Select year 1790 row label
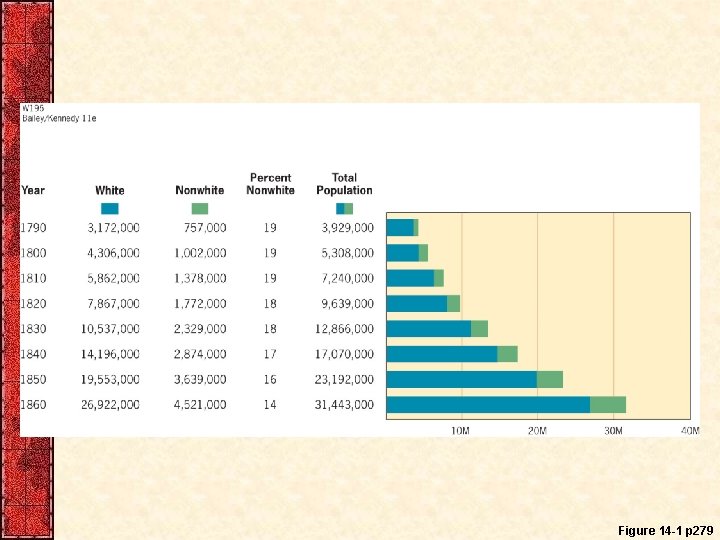 [x=33, y=228]
